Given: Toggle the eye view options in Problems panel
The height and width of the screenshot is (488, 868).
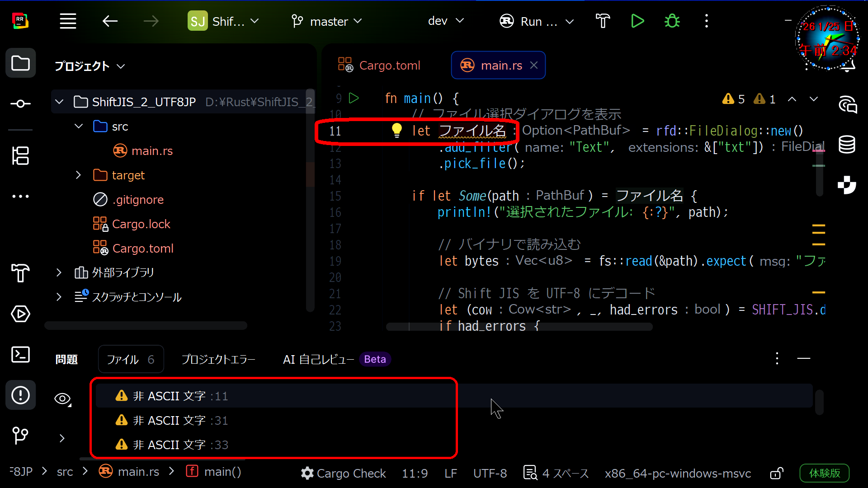Looking at the screenshot, I should point(62,399).
